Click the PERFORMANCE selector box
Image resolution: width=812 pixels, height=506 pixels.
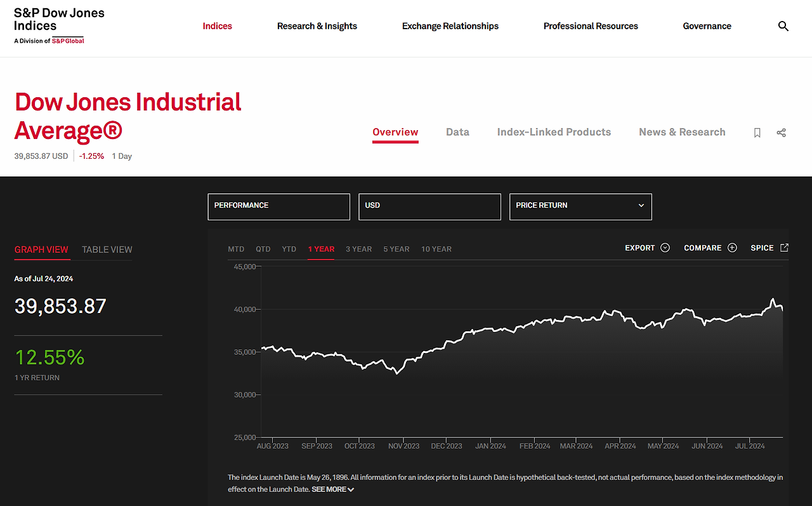tap(278, 207)
